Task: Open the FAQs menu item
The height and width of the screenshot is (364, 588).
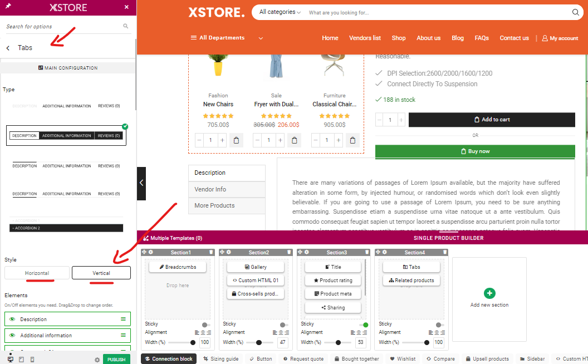Action: (x=482, y=38)
